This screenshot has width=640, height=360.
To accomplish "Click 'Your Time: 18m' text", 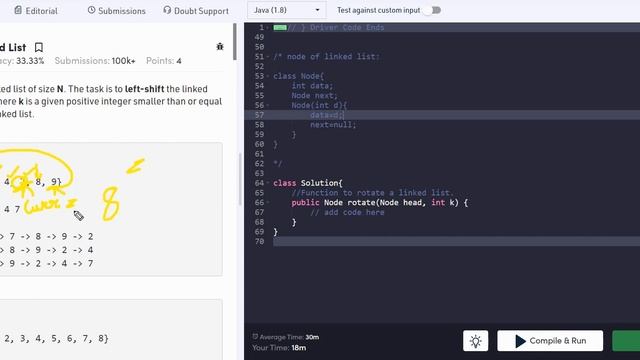I will pyautogui.click(x=279, y=348).
